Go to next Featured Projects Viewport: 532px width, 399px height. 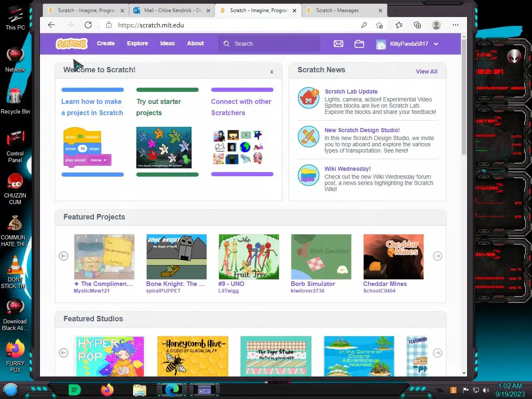click(x=438, y=256)
